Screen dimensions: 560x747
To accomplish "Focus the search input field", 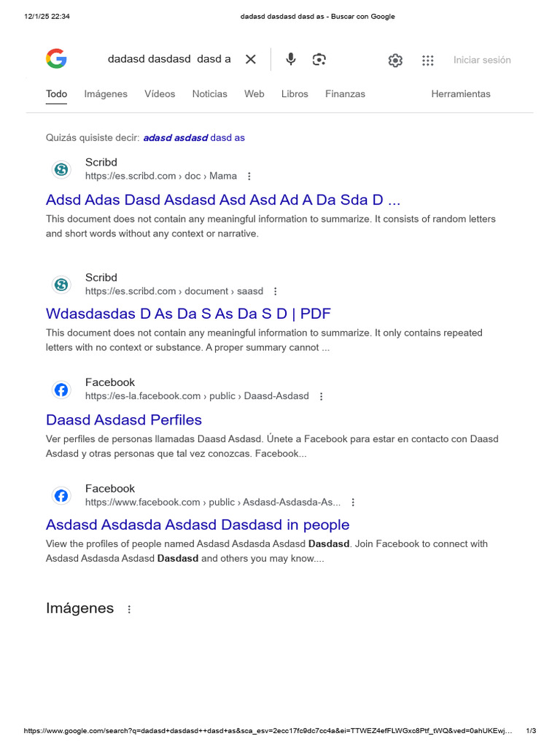I will [x=169, y=59].
